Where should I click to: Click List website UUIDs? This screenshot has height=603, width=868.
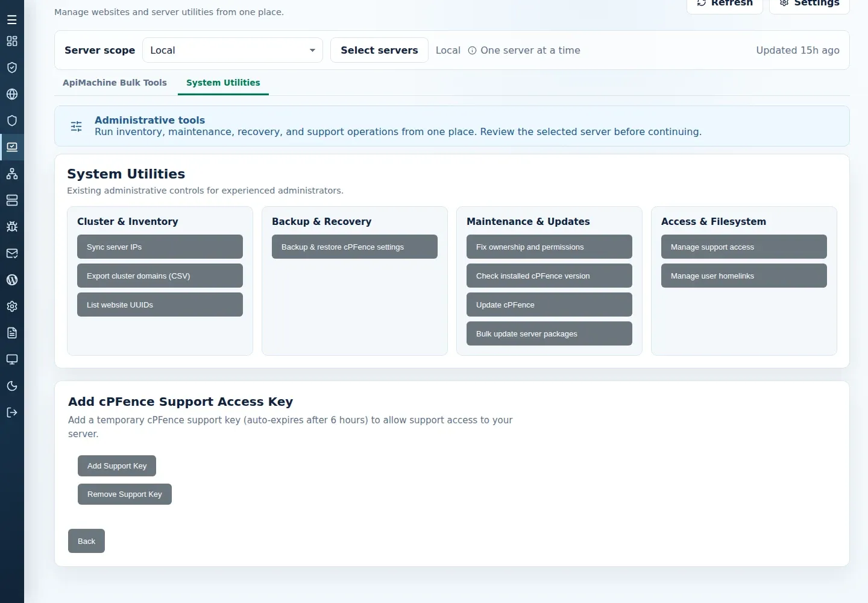160,305
